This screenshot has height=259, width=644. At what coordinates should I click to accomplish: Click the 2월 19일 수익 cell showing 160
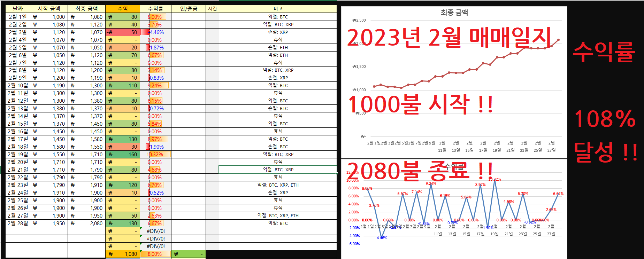122,155
